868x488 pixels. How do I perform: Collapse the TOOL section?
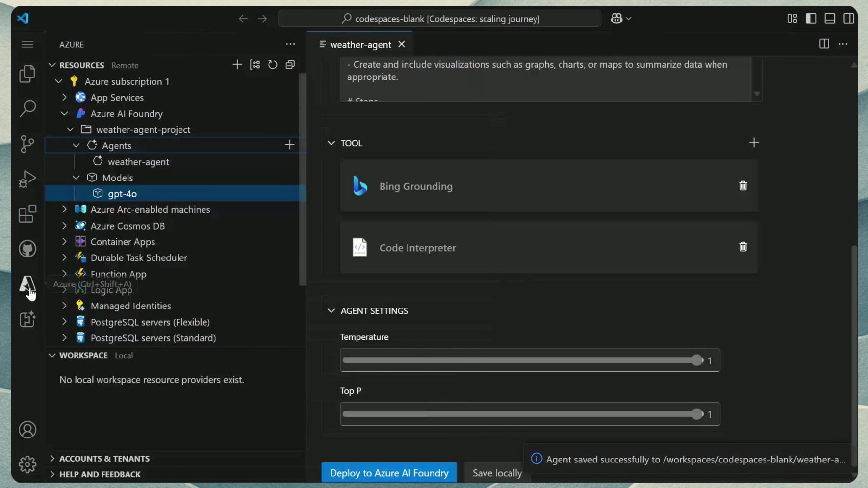click(332, 143)
